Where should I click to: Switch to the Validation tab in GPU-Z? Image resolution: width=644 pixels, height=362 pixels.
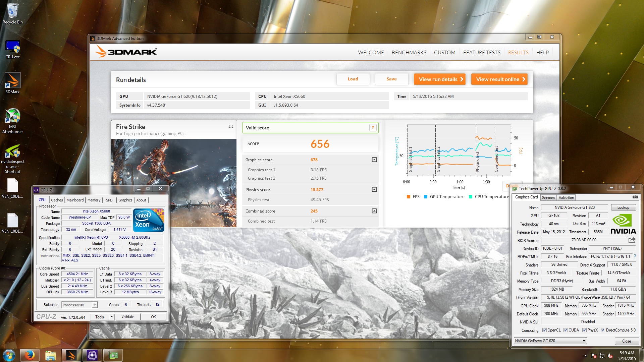(566, 198)
